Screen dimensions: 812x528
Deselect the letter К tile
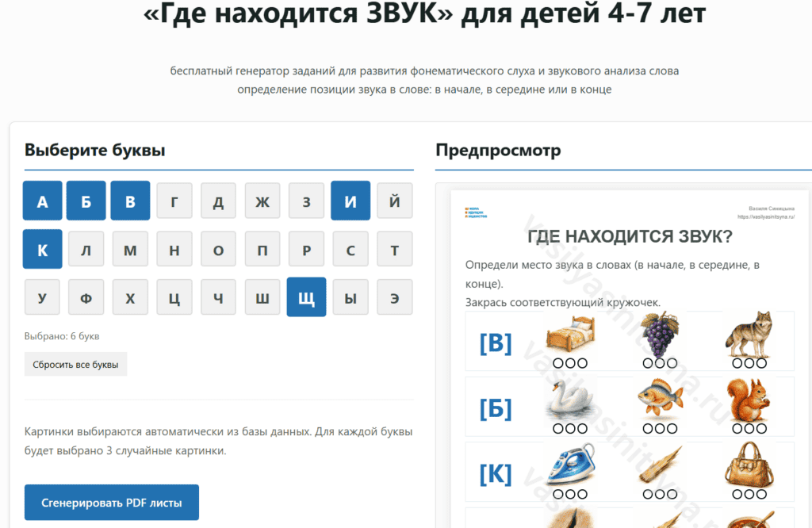coord(42,249)
